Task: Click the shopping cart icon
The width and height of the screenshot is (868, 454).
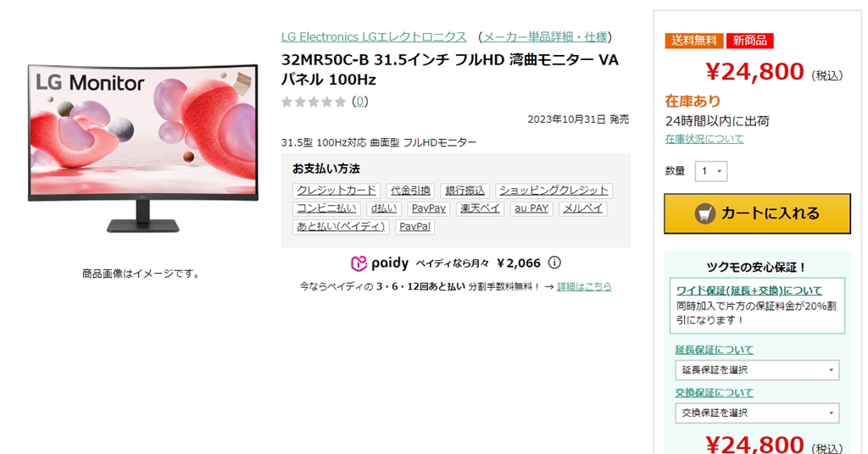Action: (704, 213)
